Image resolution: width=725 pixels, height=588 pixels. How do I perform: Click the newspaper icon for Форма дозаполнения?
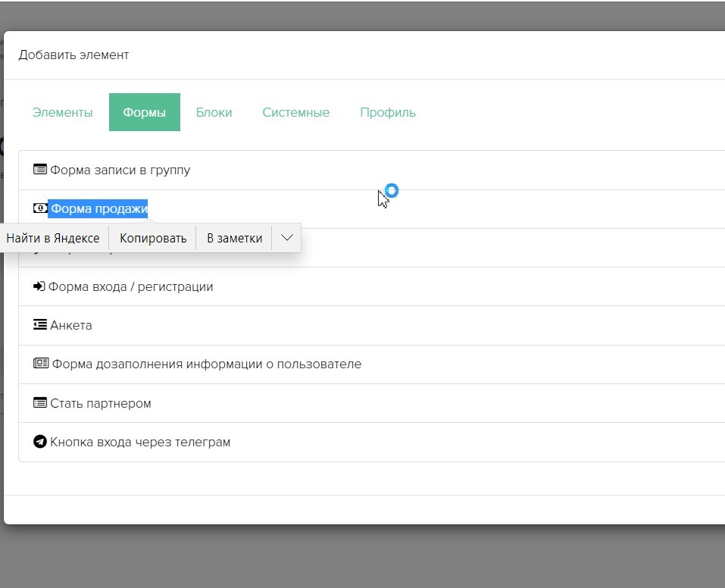point(41,364)
